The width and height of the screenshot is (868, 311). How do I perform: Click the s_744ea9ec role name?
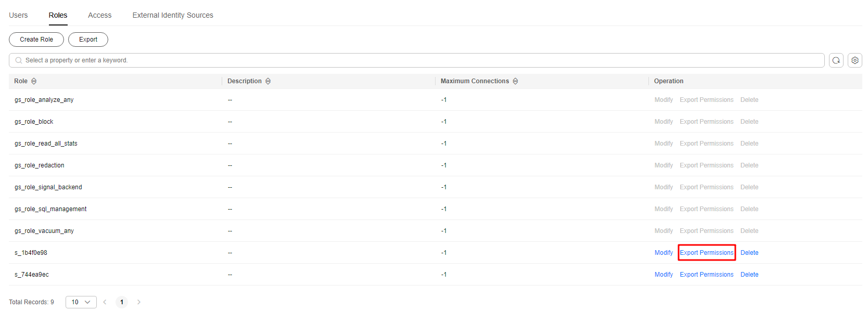[x=32, y=275]
